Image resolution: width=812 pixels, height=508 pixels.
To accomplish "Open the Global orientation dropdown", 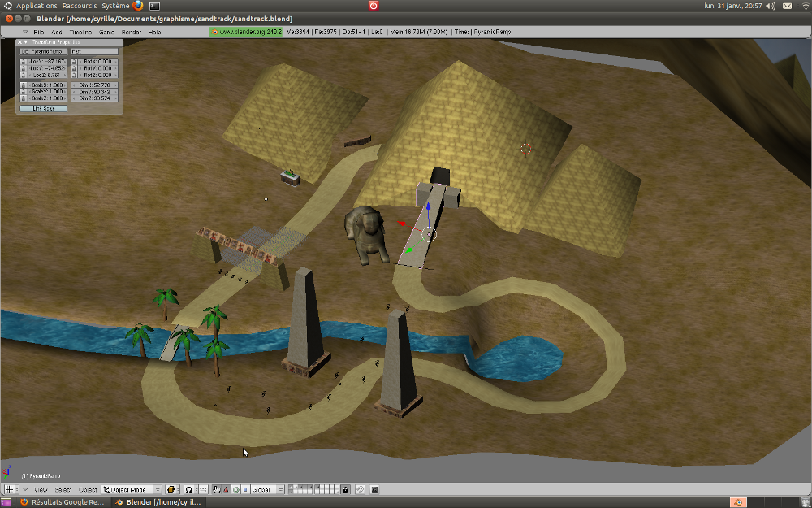I will pyautogui.click(x=268, y=490).
